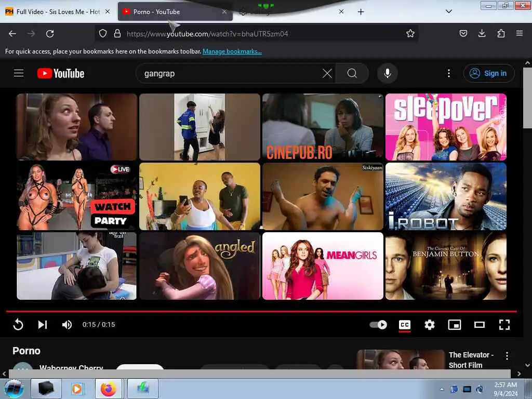The width and height of the screenshot is (532, 399).
Task: Bookmark this page with the star icon
Action: (410, 33)
